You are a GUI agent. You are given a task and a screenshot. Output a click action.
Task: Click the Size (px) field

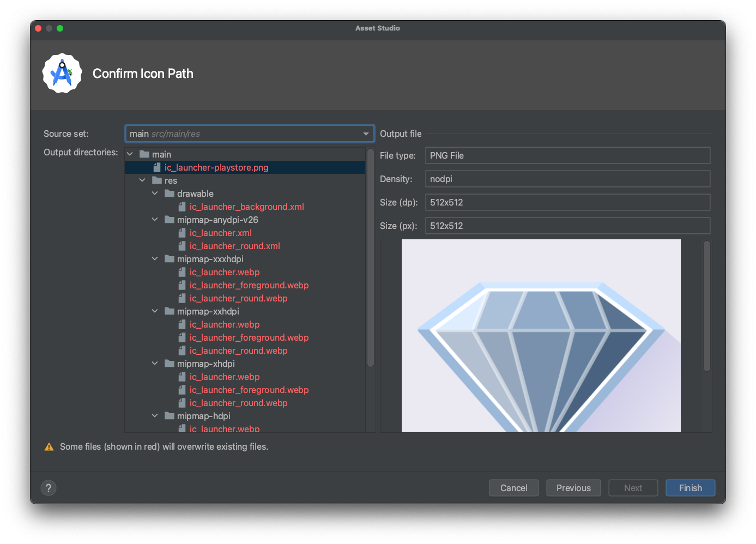pos(568,226)
